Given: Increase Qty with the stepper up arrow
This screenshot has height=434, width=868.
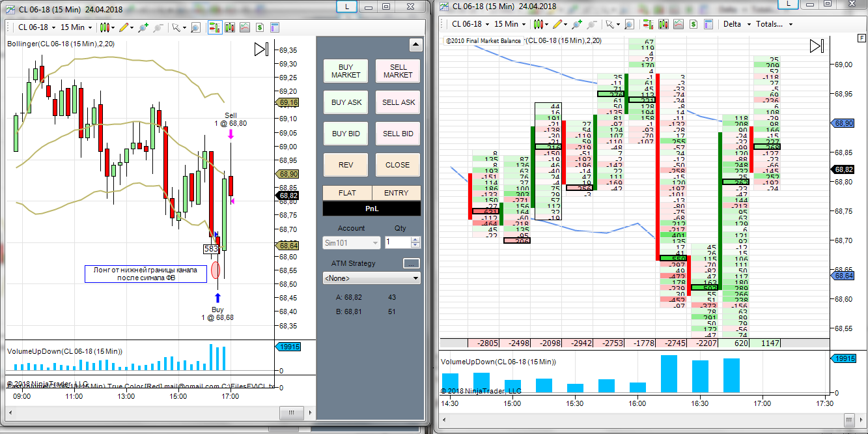Looking at the screenshot, I should pos(416,239).
